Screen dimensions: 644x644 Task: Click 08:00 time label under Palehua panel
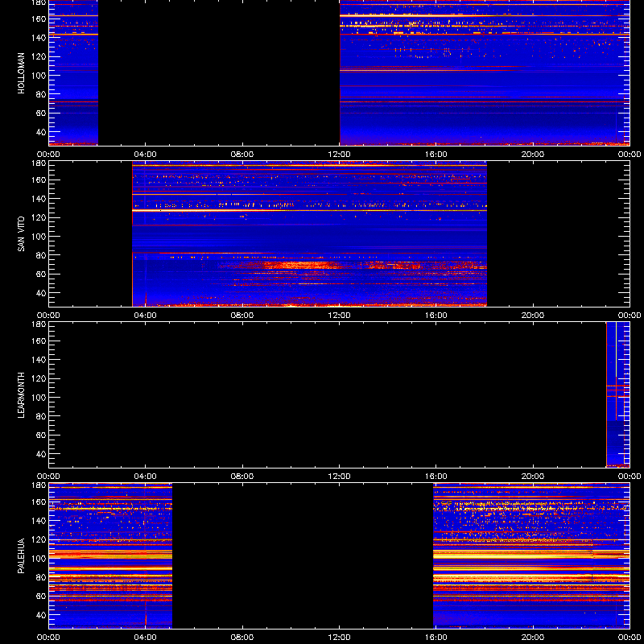(x=242, y=638)
